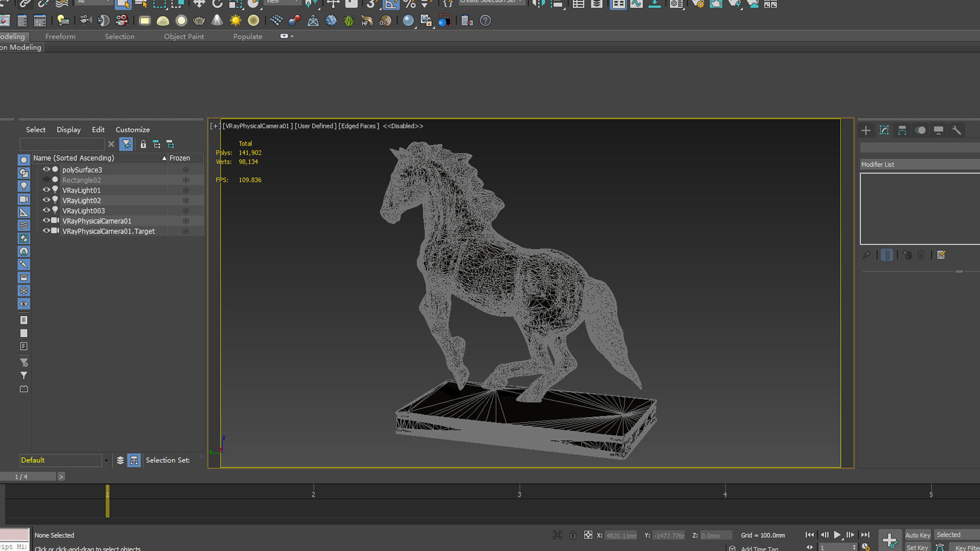Open the Default layer dropdown
Image resolution: width=980 pixels, height=551 pixels.
point(106,460)
